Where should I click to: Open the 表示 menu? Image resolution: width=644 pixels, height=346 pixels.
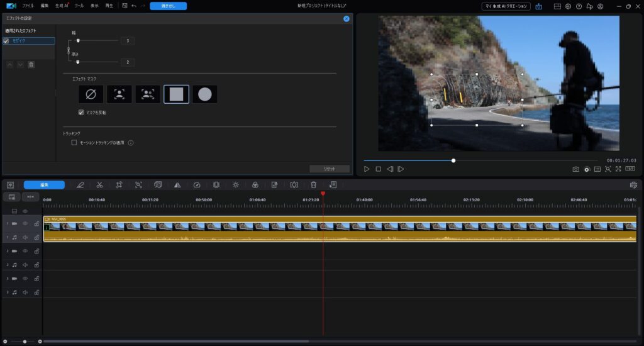(x=94, y=6)
